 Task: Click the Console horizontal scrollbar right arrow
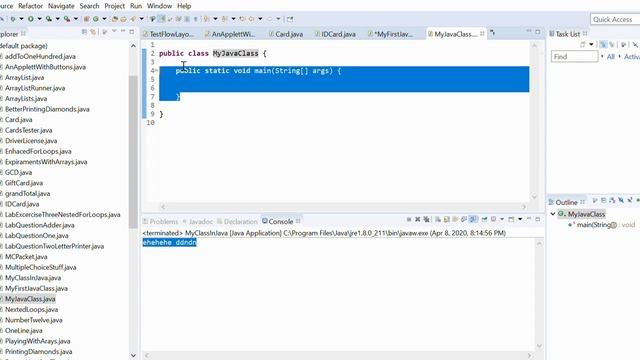pos(529,356)
